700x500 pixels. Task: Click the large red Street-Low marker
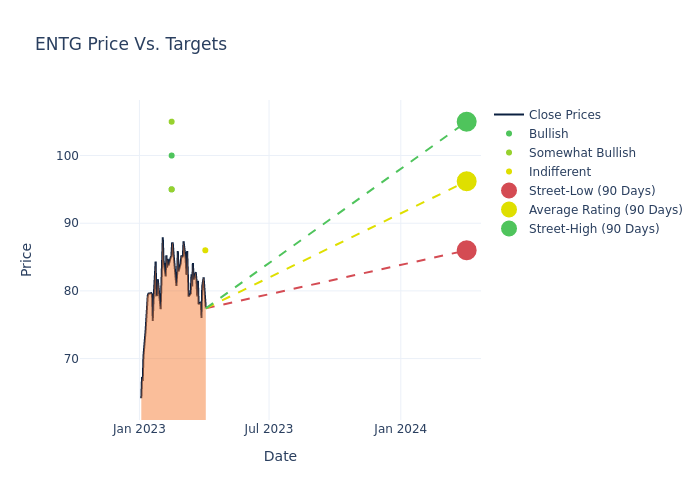coord(466,250)
